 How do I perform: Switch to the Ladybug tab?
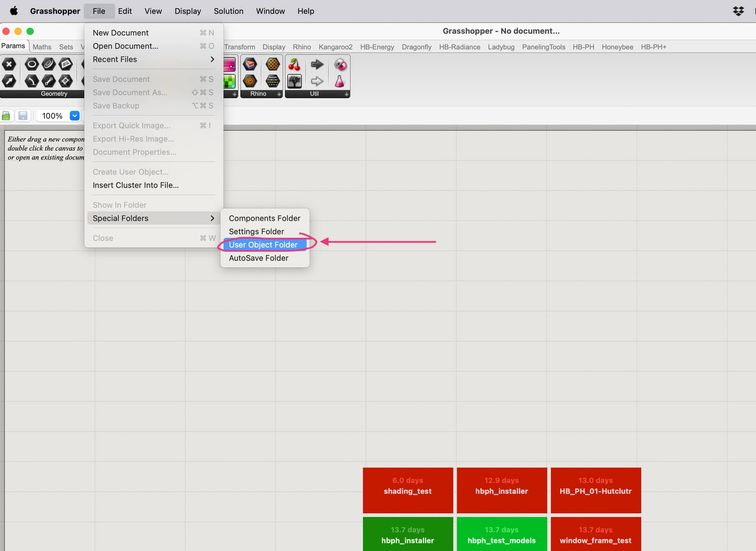click(501, 47)
